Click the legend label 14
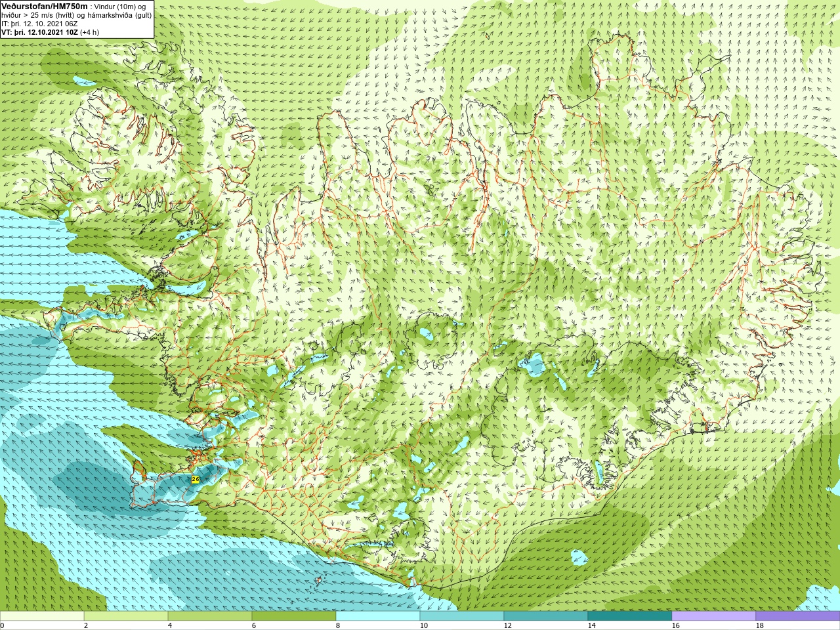840x630 pixels. tap(592, 625)
